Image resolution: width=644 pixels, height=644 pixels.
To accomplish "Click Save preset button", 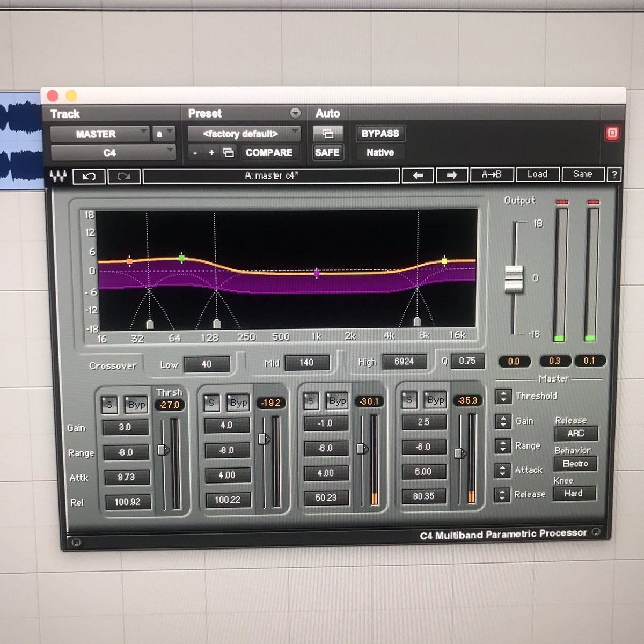I will point(583,174).
